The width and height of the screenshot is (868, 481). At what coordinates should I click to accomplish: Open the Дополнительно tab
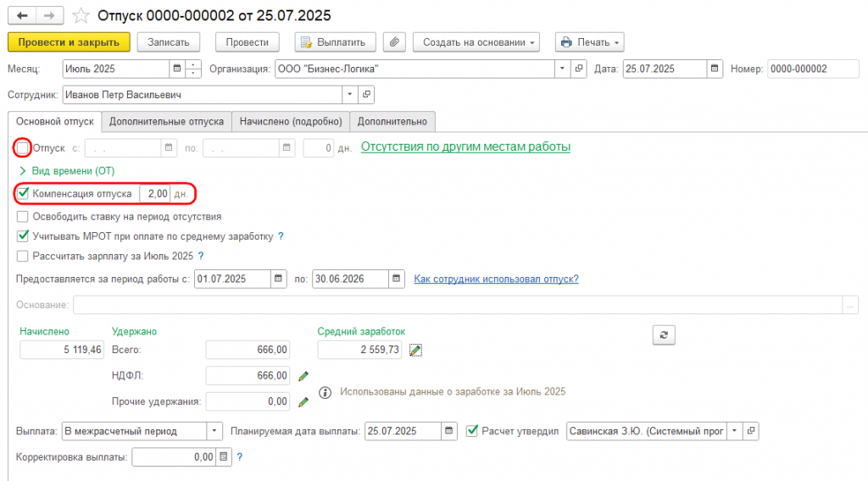tap(392, 121)
